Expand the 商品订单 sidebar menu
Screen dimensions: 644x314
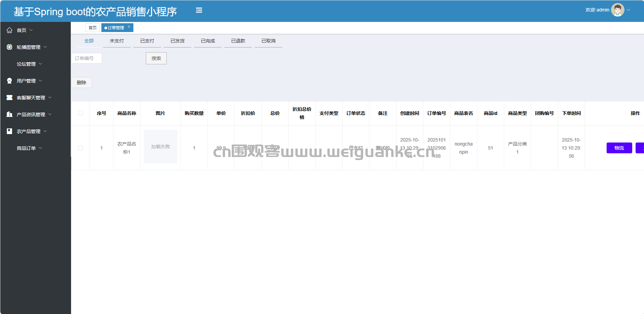29,148
